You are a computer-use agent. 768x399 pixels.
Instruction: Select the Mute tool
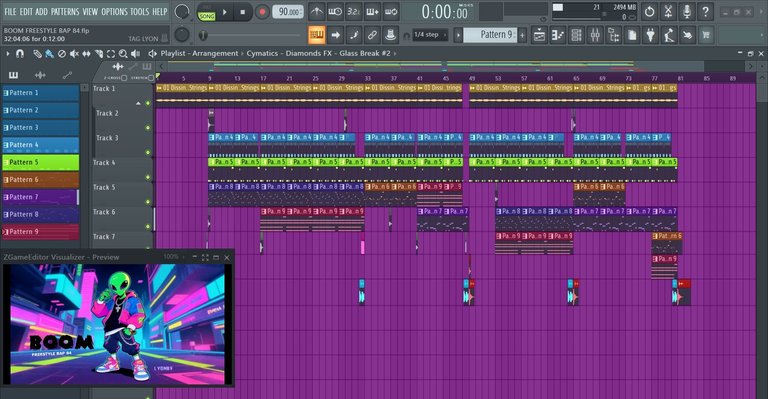[74, 53]
